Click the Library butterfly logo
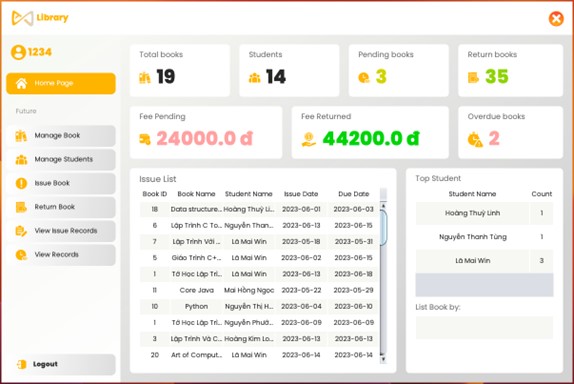Screen dimensions: 574x384 coord(22,18)
